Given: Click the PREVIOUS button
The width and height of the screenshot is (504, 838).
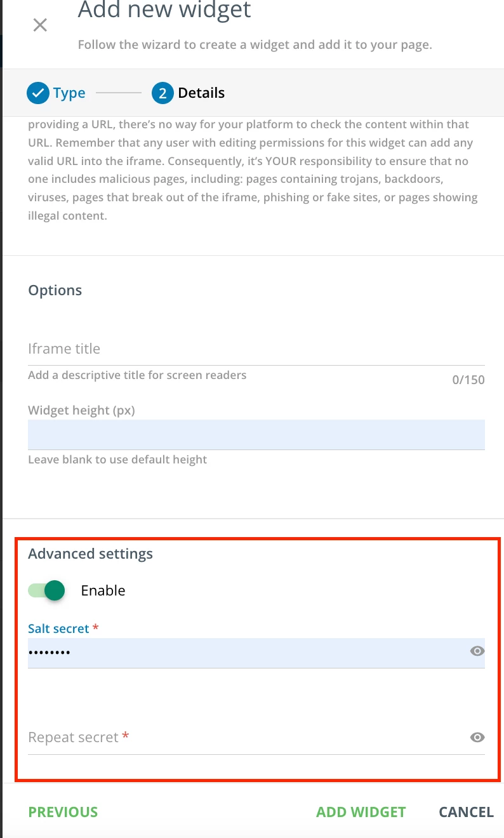Looking at the screenshot, I should 63,812.
